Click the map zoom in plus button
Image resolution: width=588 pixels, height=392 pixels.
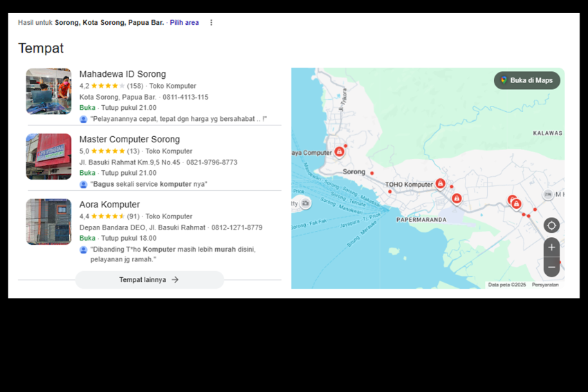pos(551,248)
